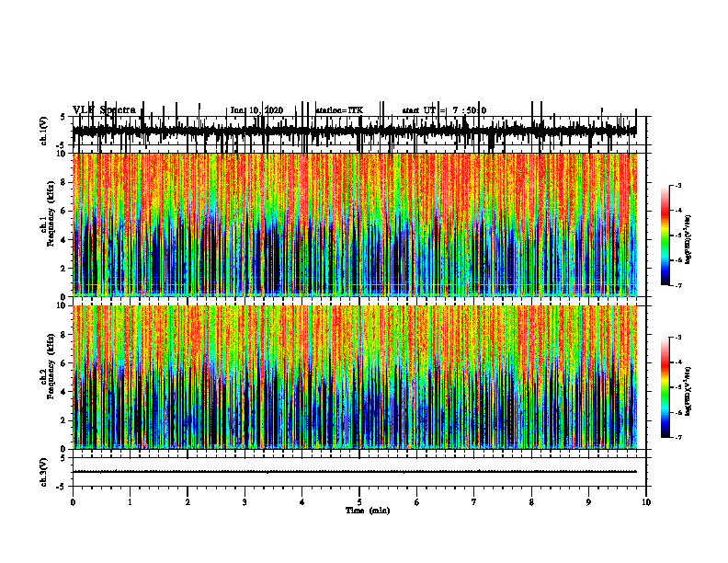Click the ch.1 'Frequency (kHz)' axis label
The image size is (728, 563).
[51, 214]
